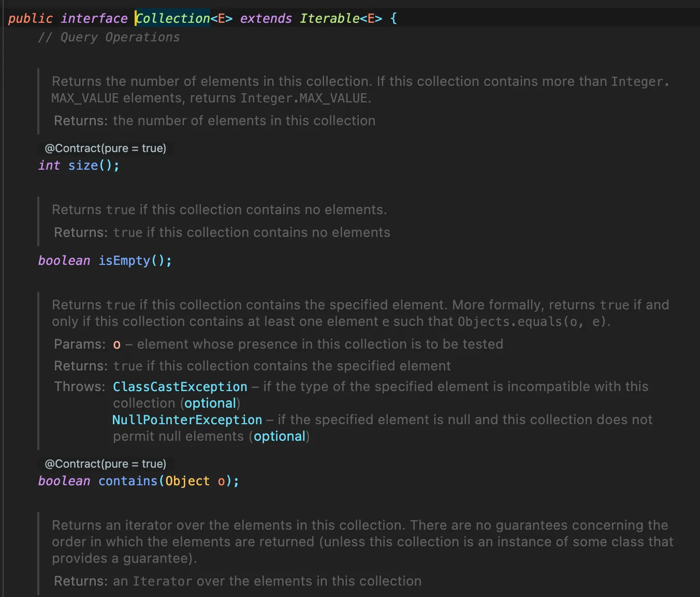Screen dimensions: 700x597
Task: Click the Object parameter type in contains
Action: tap(187, 481)
